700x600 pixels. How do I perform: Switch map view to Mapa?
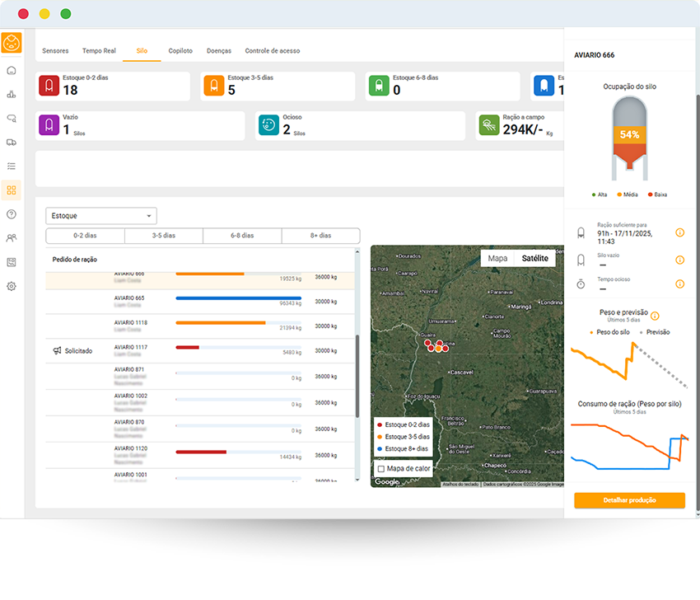[497, 259]
